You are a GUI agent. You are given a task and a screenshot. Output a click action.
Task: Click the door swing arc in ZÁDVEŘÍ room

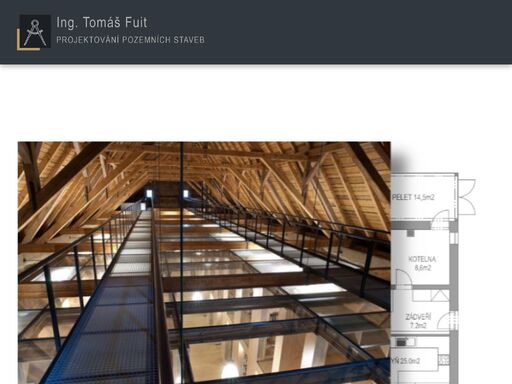coord(443,321)
